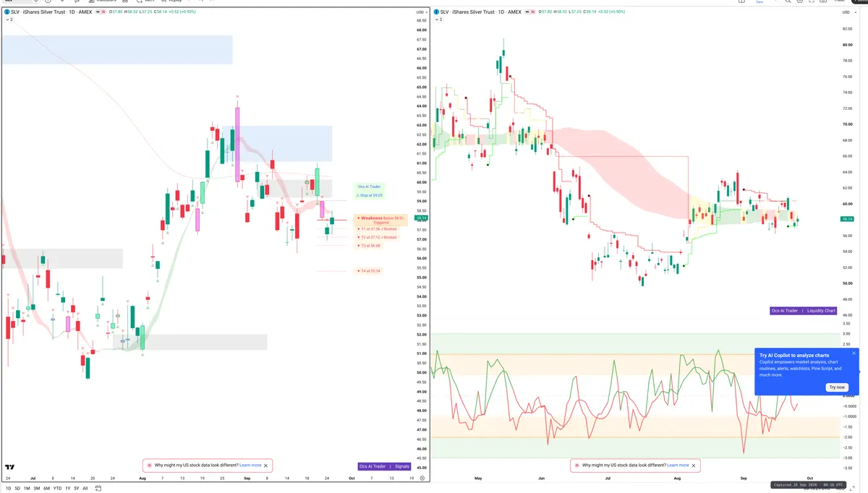868x493 pixels.
Task: Click the Stop at 59.03 label
Action: [x=369, y=195]
